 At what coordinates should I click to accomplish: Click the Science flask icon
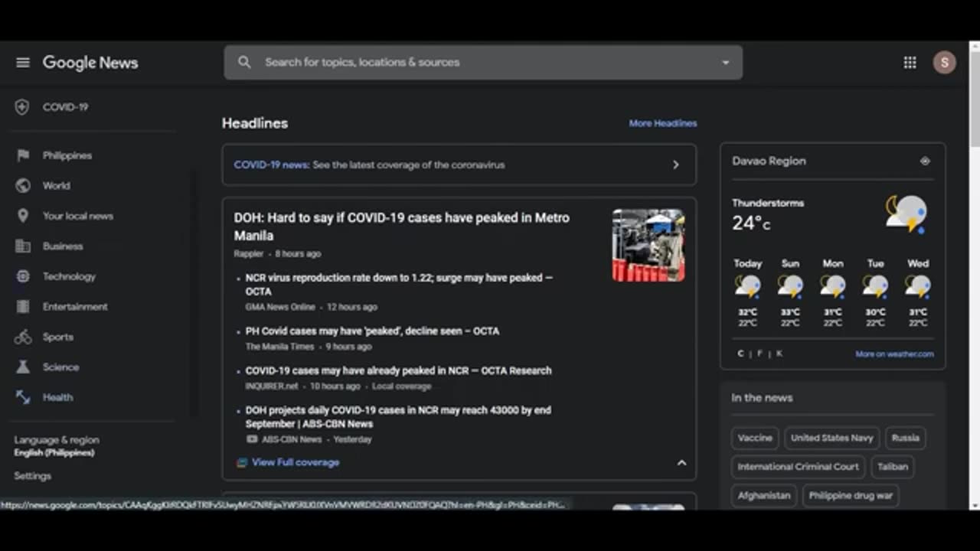coord(23,367)
